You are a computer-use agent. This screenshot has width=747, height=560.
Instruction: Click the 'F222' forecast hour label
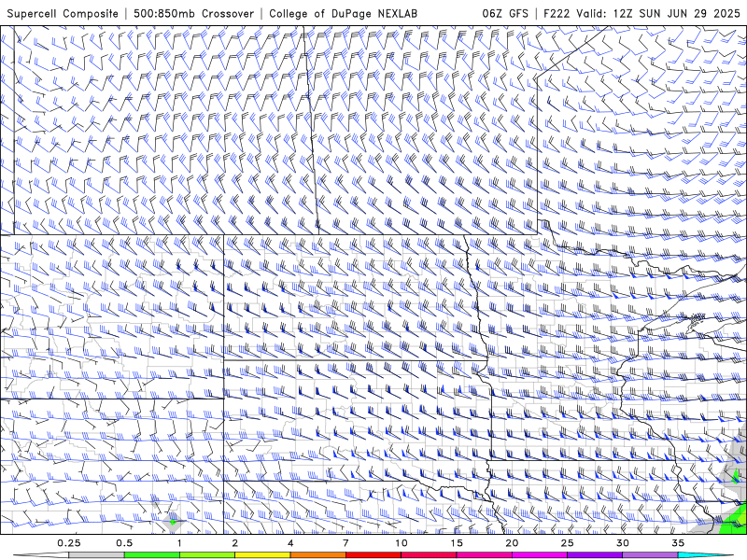tap(557, 13)
